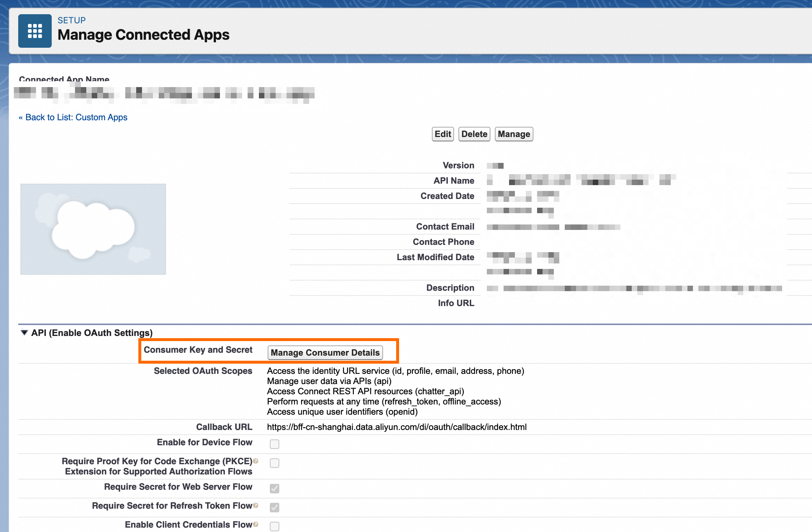Click the Callback URL text
Screen dimensions: 812x532
397,427
